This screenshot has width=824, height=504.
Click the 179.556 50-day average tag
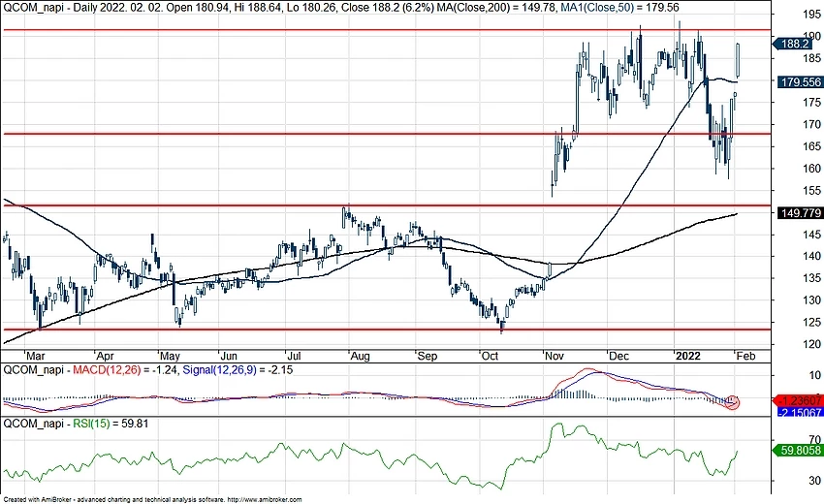(799, 82)
